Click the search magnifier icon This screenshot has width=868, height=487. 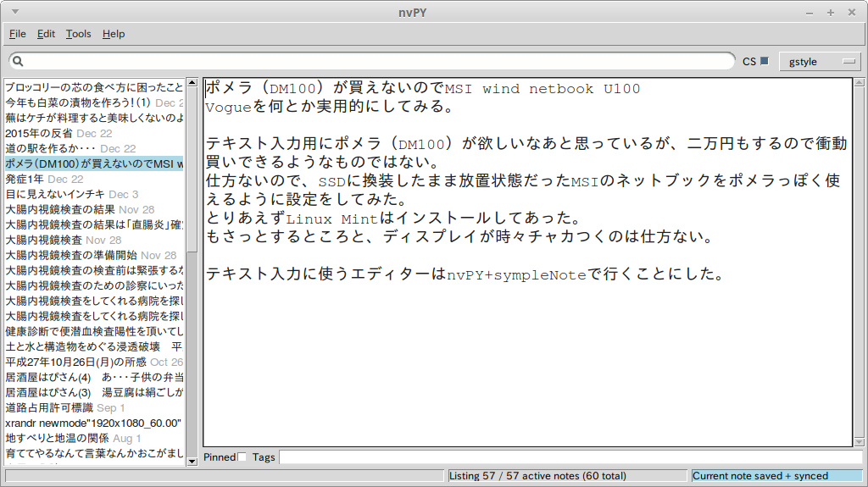coord(18,61)
